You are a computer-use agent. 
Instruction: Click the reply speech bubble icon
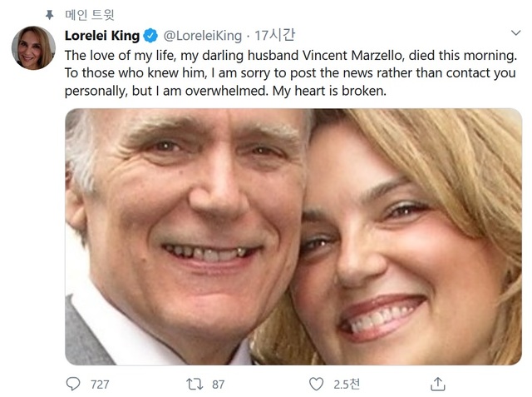pos(74,384)
